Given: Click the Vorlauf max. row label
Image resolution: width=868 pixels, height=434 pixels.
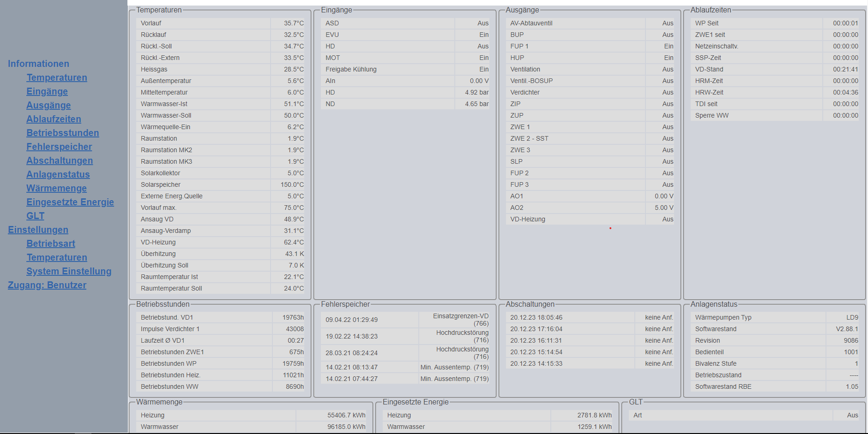Looking at the screenshot, I should [159, 208].
